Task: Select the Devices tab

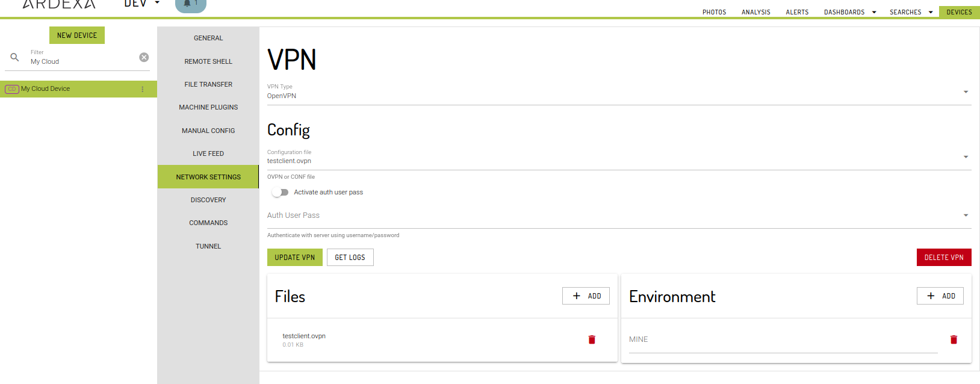Action: click(959, 12)
